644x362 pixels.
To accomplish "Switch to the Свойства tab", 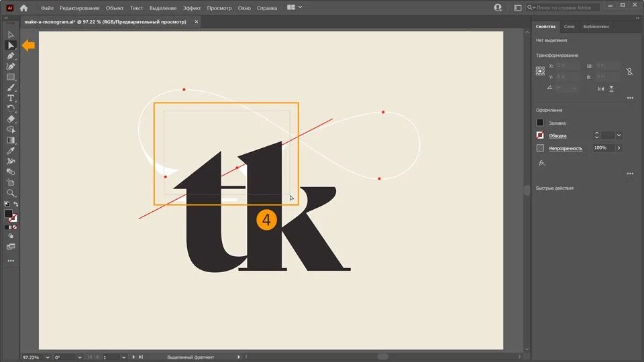I will [x=545, y=26].
